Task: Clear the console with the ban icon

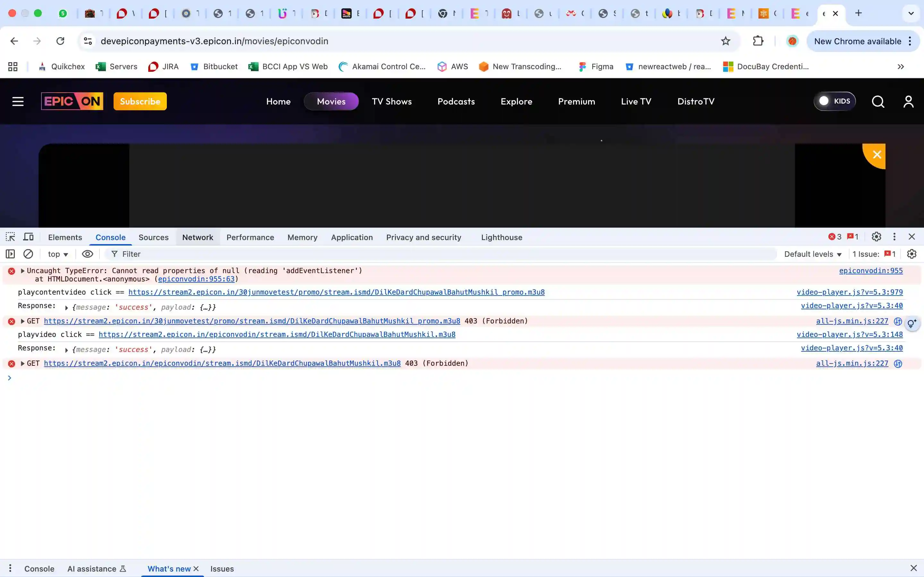Action: pyautogui.click(x=28, y=254)
